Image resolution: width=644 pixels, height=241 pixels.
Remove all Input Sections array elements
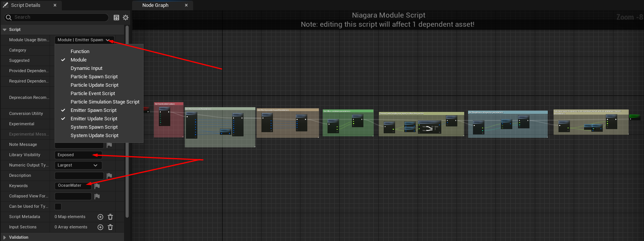point(110,227)
